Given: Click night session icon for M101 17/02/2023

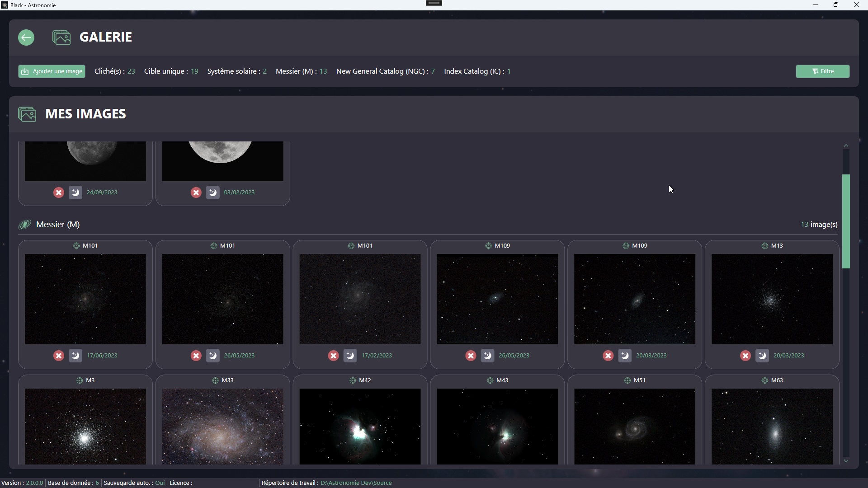Looking at the screenshot, I should click(350, 356).
